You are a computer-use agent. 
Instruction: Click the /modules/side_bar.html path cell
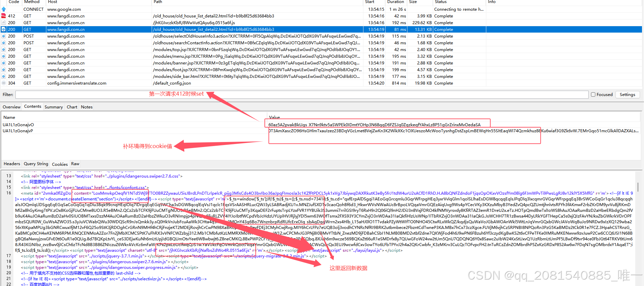(257, 76)
